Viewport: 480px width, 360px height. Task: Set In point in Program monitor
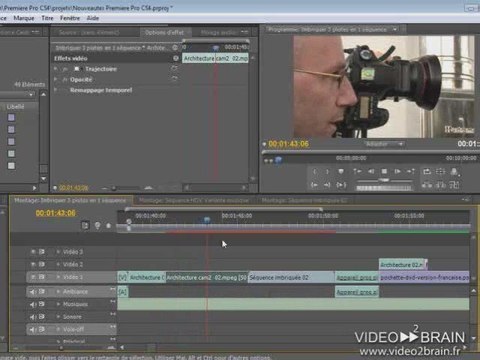point(315,171)
